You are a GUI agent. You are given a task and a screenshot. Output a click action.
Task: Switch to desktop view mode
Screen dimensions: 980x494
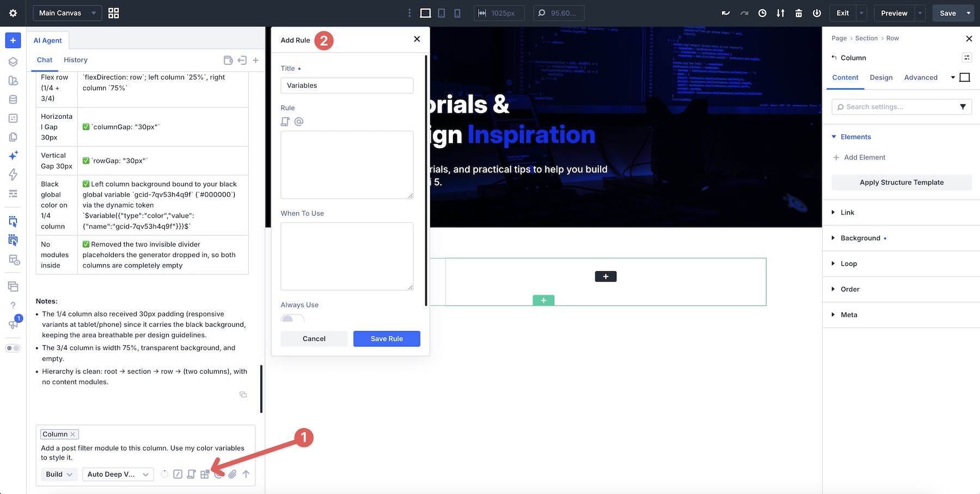point(426,13)
